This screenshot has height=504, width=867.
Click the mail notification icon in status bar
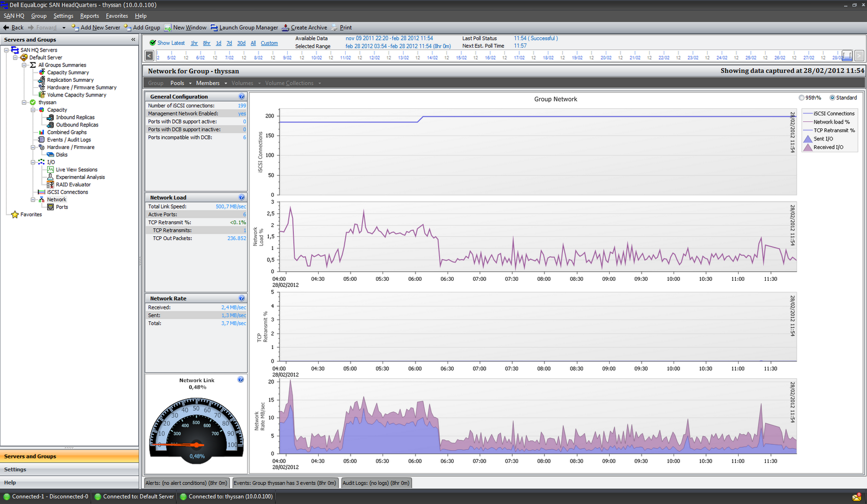point(857,497)
